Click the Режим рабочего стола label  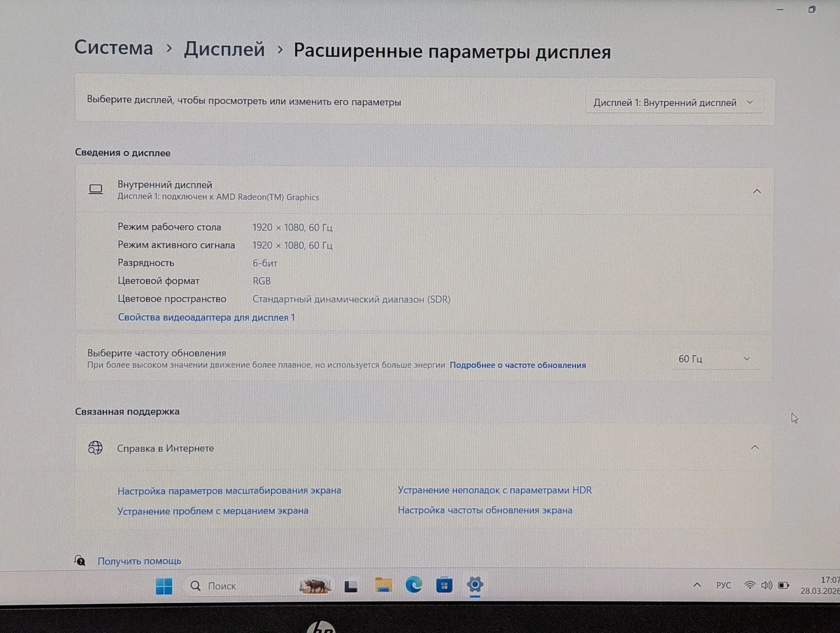point(169,227)
